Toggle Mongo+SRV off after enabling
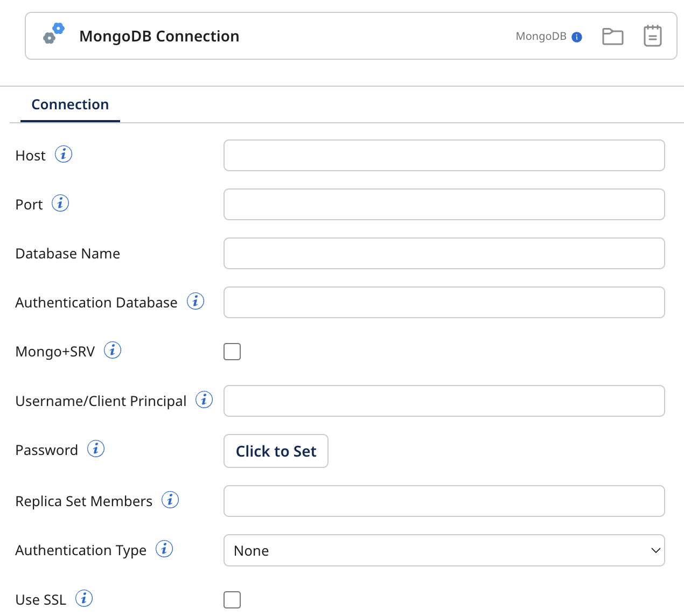 click(x=232, y=351)
